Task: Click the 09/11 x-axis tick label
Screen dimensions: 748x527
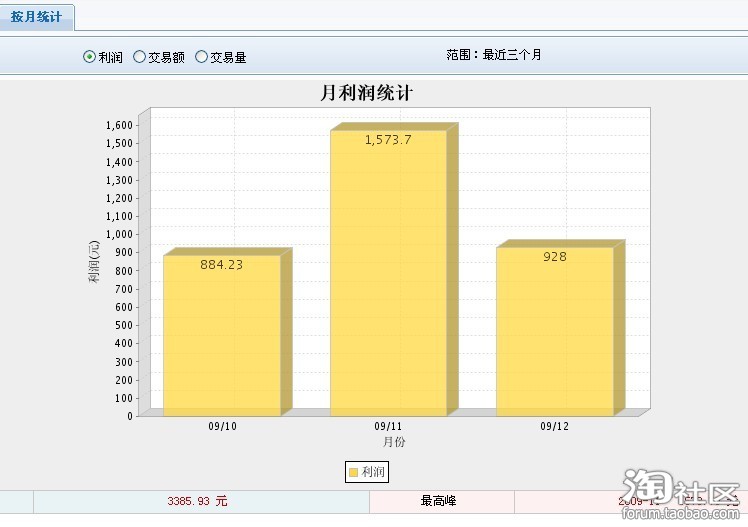Action: [388, 426]
